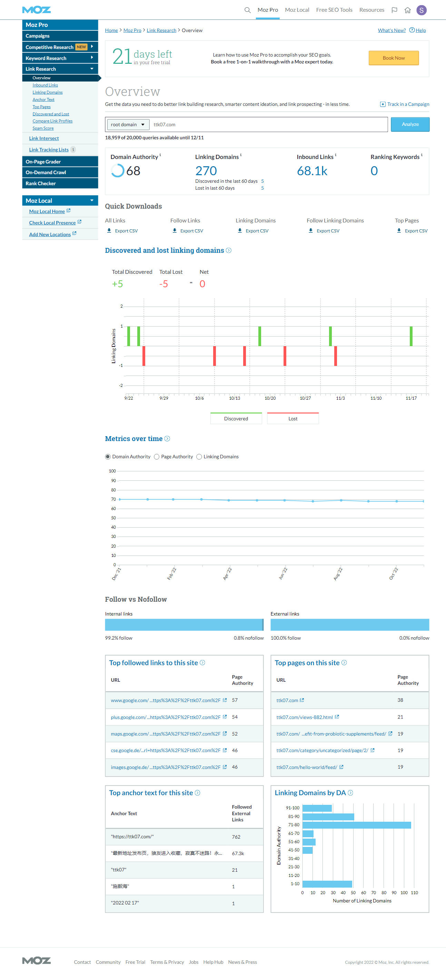Viewport: 446px width, 980px height.
Task: Click the Moz logo in footer
Action: tap(37, 961)
